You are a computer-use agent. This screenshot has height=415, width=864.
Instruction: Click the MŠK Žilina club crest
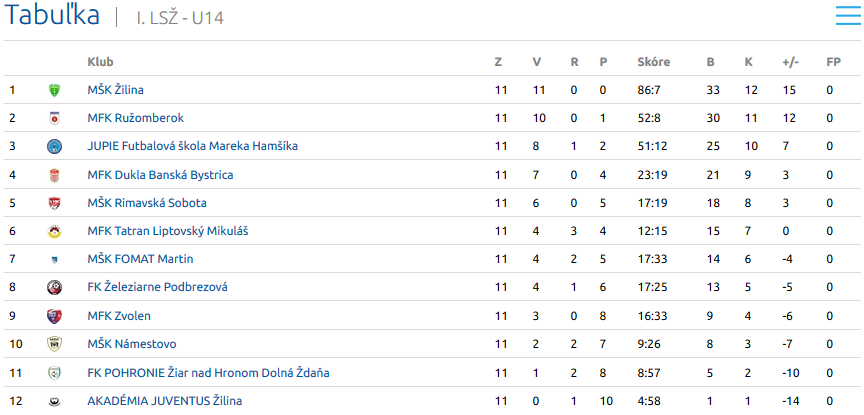(55, 90)
